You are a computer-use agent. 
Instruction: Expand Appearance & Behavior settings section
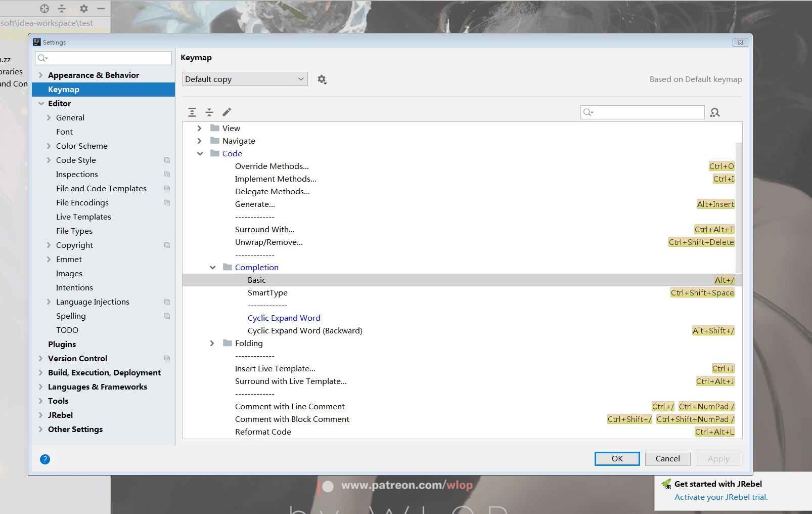coord(40,75)
